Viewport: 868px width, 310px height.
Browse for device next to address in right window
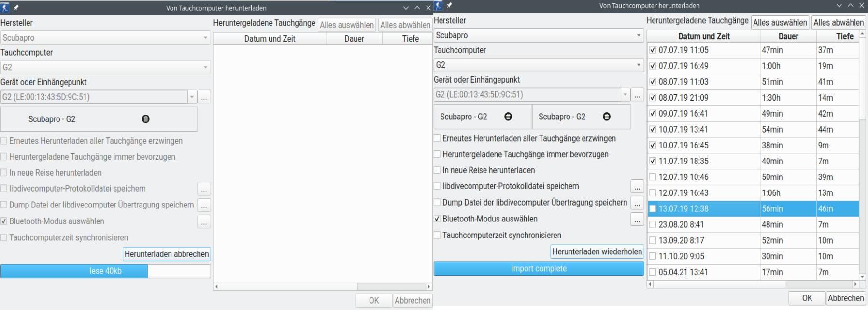tap(638, 95)
